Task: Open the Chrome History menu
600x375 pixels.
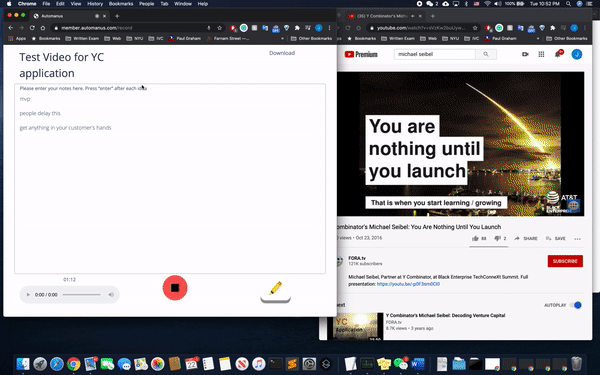Action: [95, 4]
